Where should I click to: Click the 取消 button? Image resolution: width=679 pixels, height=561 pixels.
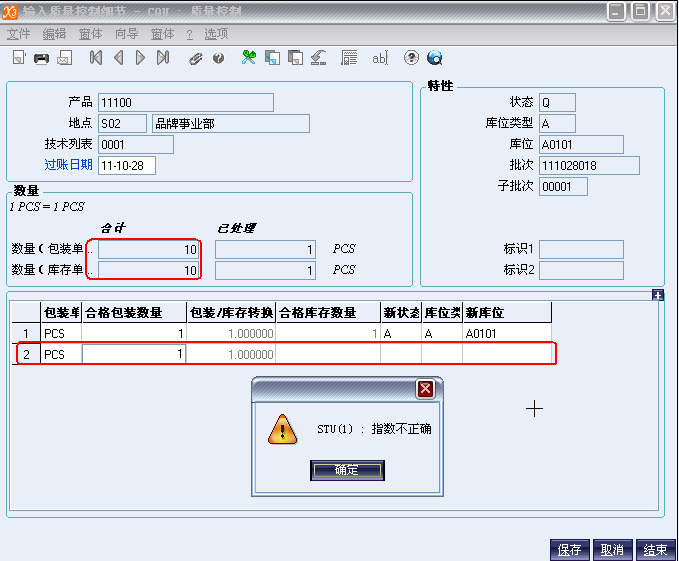[612, 550]
